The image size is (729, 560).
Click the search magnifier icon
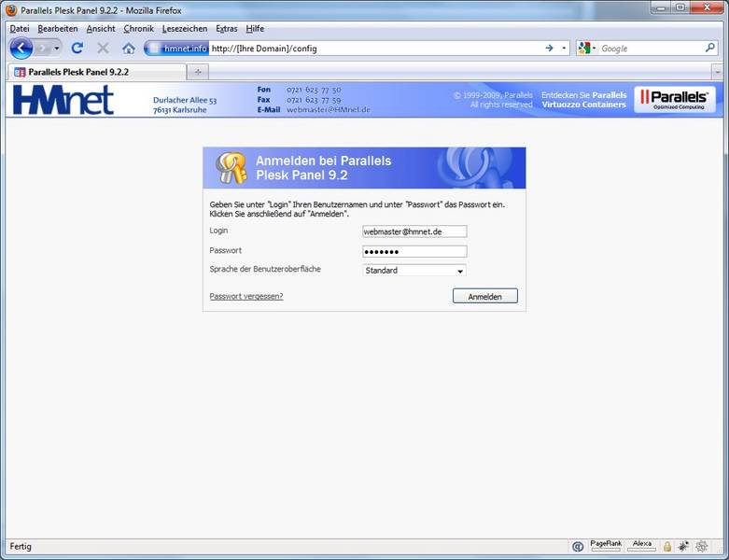pyautogui.click(x=710, y=48)
